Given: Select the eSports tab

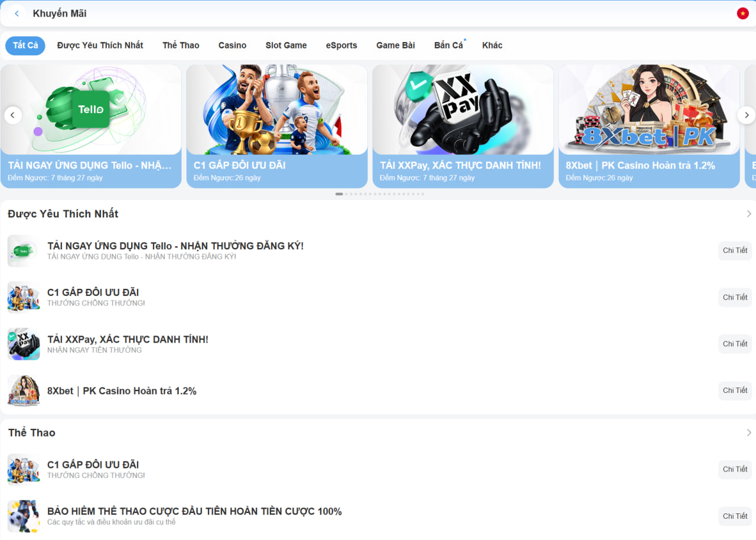Looking at the screenshot, I should [x=341, y=45].
